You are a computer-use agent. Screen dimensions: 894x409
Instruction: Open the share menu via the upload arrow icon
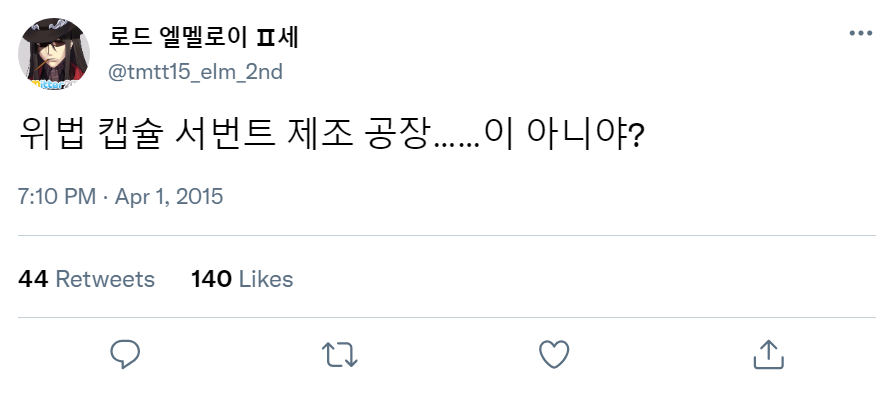pyautogui.click(x=769, y=354)
